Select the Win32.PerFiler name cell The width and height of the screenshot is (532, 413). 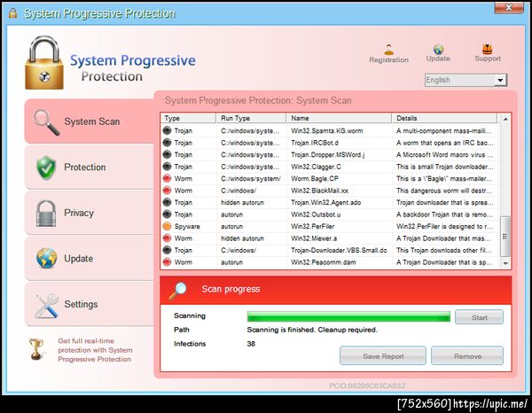click(x=312, y=227)
